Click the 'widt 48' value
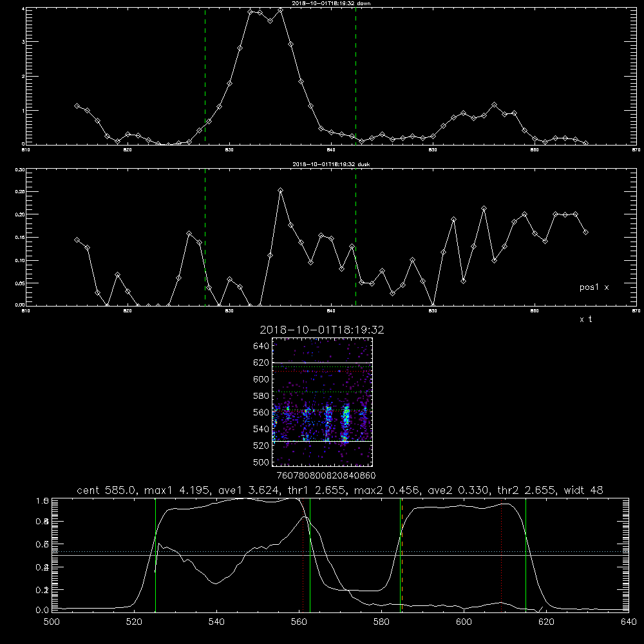 (583, 490)
